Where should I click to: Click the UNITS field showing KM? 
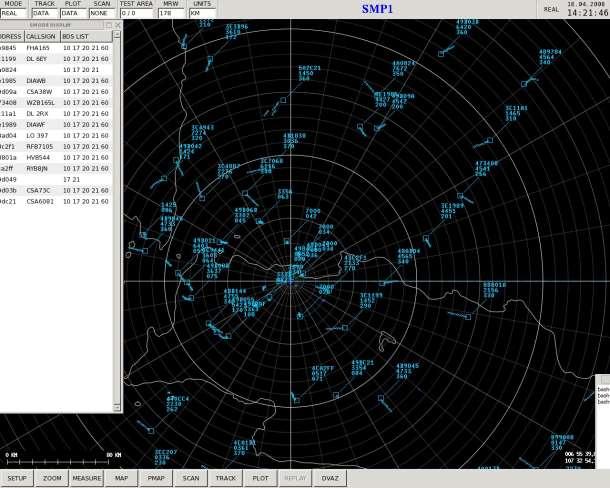[202, 13]
